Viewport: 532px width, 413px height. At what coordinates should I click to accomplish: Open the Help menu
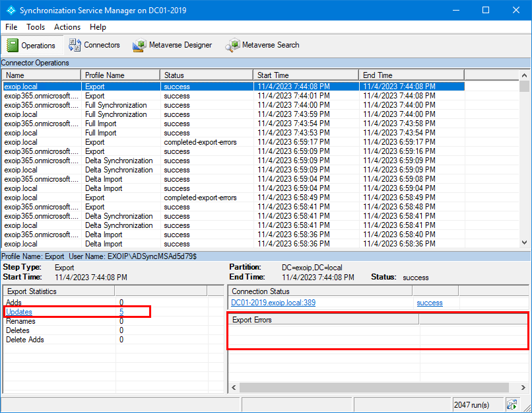point(98,27)
